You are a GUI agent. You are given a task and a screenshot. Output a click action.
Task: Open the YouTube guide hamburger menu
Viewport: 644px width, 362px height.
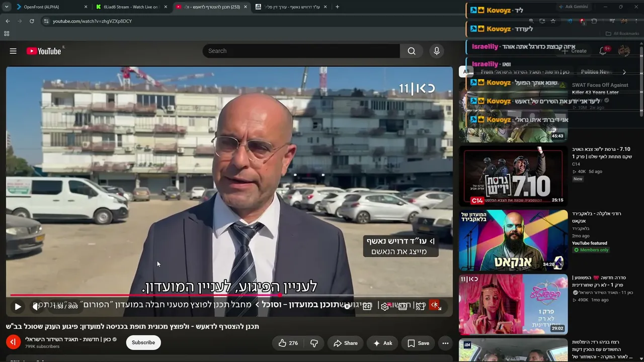click(x=13, y=51)
